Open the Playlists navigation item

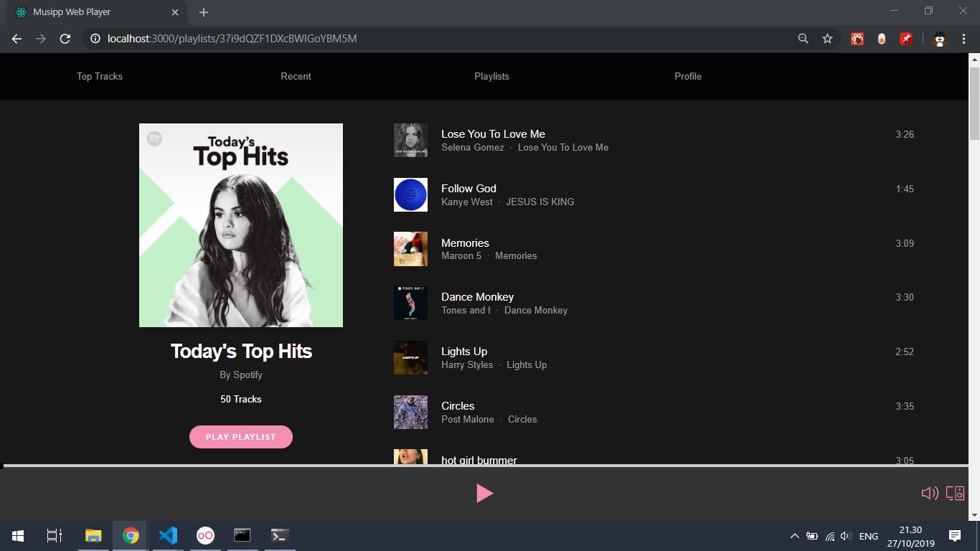[x=492, y=76]
